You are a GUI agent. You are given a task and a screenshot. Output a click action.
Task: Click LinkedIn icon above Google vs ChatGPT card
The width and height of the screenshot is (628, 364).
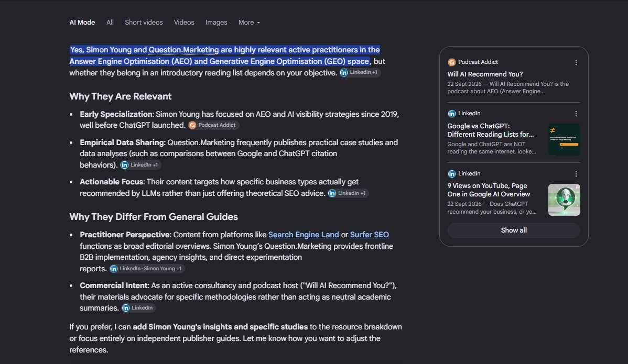[x=452, y=114]
